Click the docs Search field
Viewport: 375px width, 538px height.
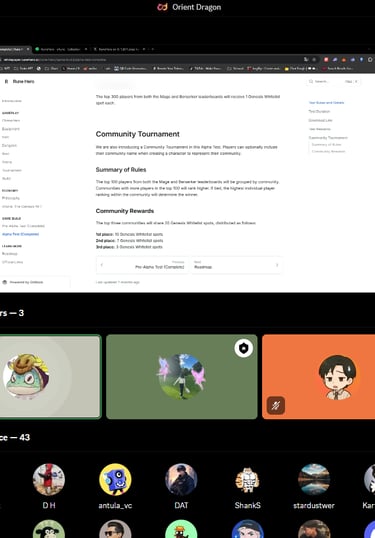[333, 81]
